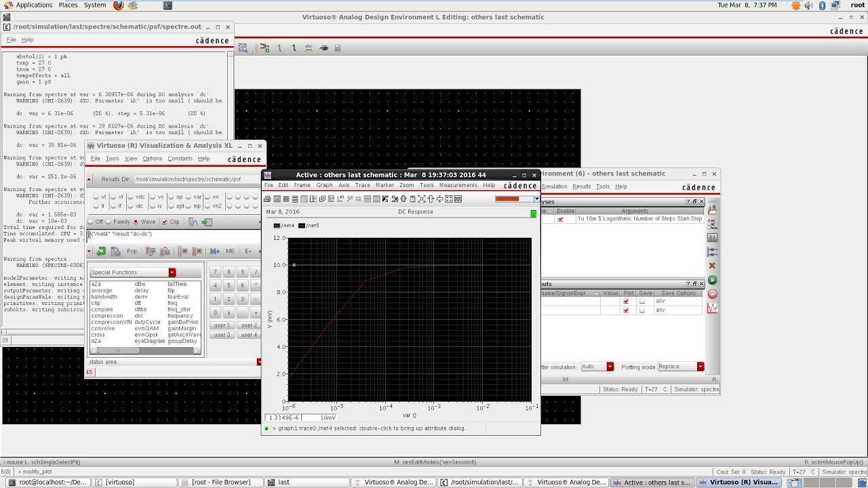
Task: Click the Pop button in calculator
Action: [132, 251]
